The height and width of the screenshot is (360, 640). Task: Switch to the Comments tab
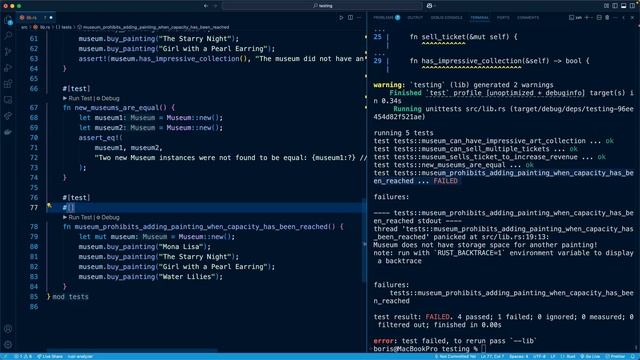pos(528,18)
